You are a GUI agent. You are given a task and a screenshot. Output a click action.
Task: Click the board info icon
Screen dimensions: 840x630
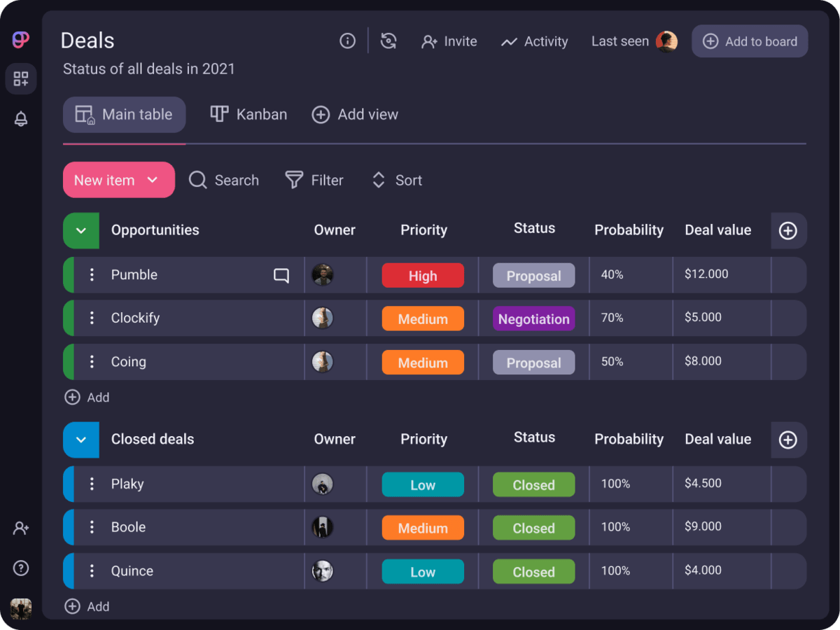[x=347, y=41]
